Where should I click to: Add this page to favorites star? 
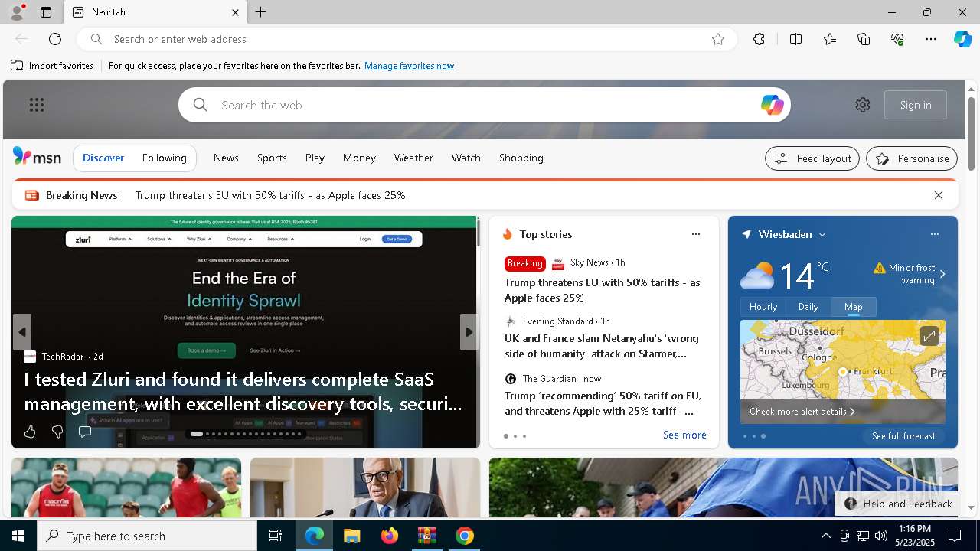718,39
